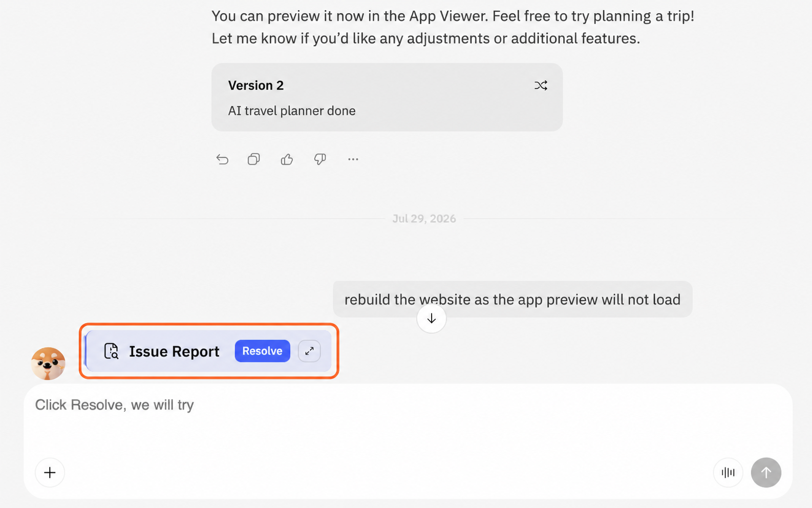Click the "rebuild the website" user message
Screen dimensions: 812x508
512,299
